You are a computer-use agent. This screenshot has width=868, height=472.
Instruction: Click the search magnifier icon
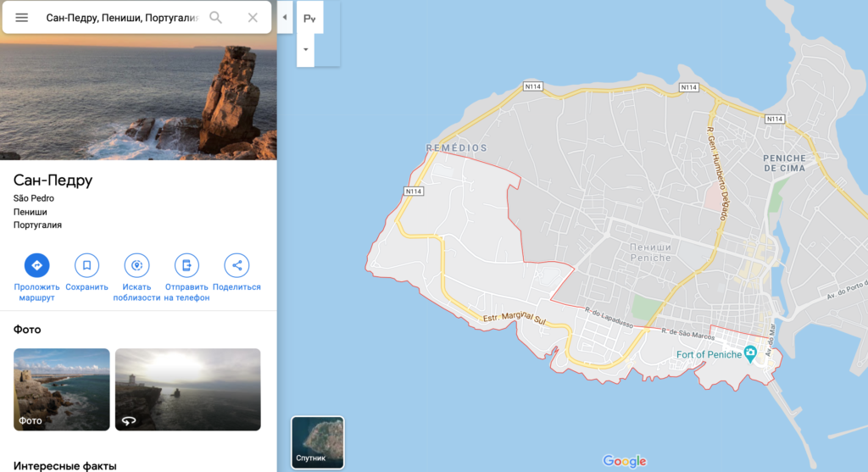[x=216, y=18]
